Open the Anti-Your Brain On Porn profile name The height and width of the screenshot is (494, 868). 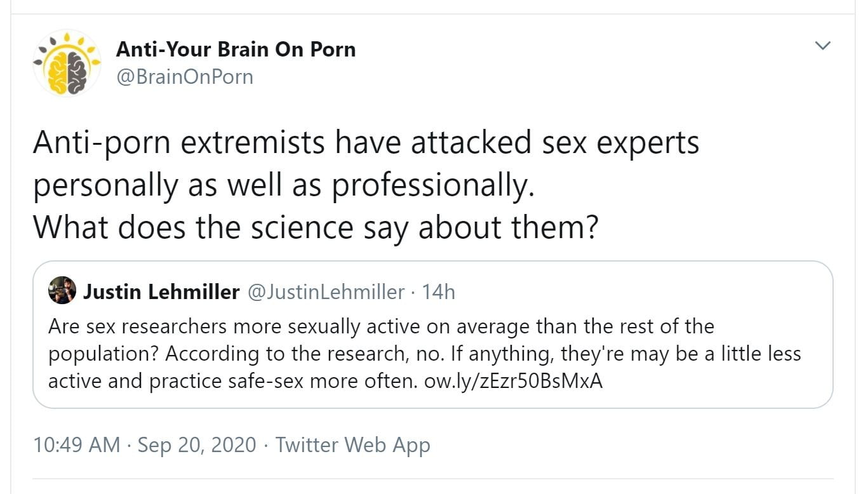[236, 50]
